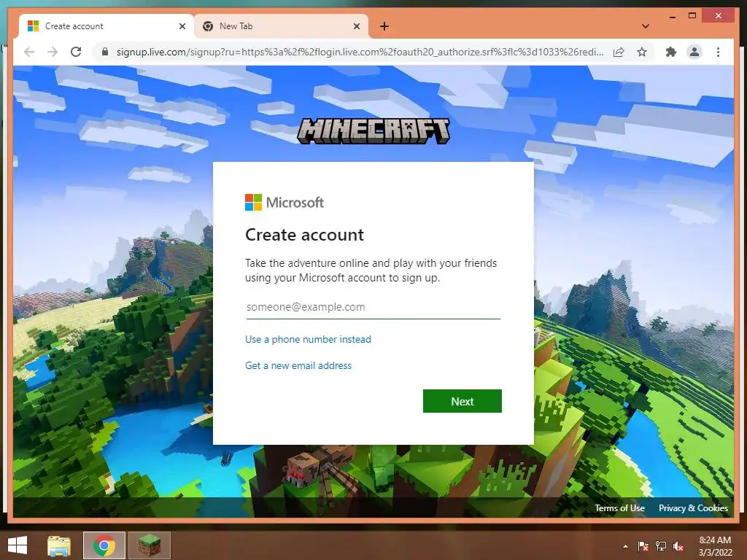Close the New Tab tab
Image resolution: width=747 pixels, height=560 pixels.
tap(356, 26)
